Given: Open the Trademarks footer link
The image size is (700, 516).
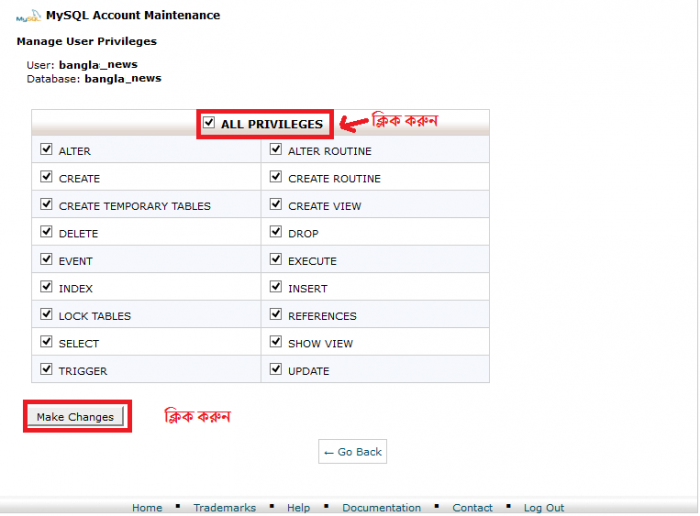Looking at the screenshot, I should coord(225,508).
